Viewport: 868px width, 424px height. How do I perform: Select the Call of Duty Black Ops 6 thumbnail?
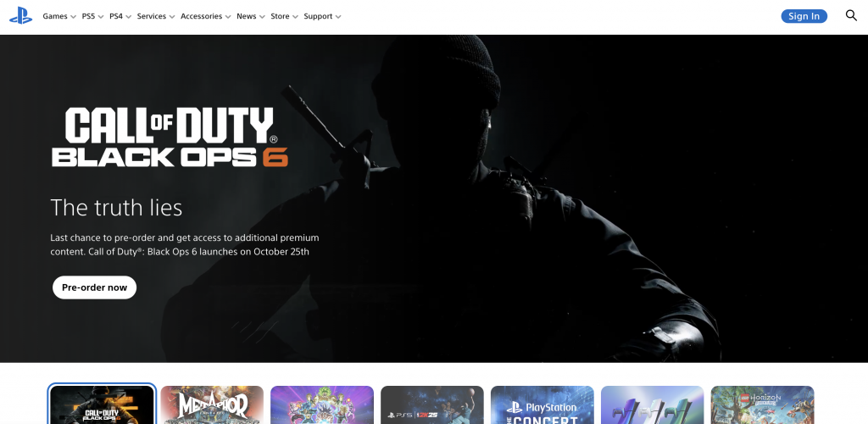[102, 404]
